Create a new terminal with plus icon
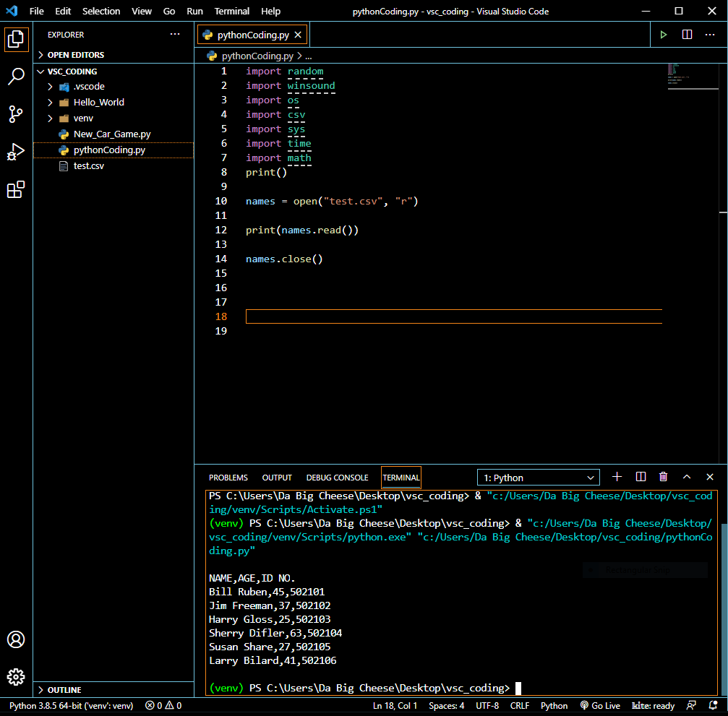Screen dimensions: 728x716 tap(617, 477)
